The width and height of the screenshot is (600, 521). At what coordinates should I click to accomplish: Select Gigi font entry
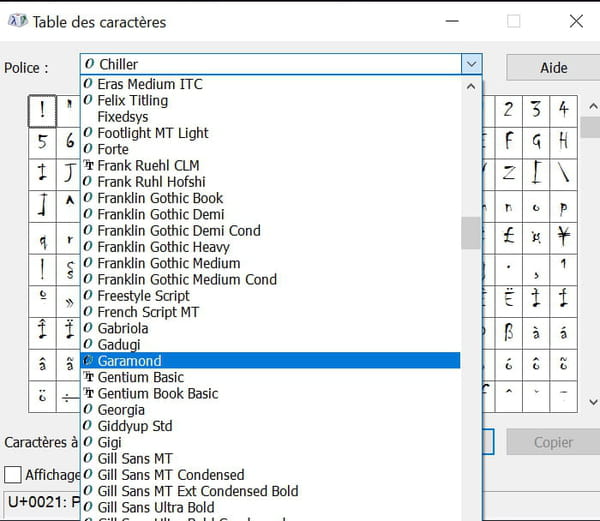(x=270, y=442)
